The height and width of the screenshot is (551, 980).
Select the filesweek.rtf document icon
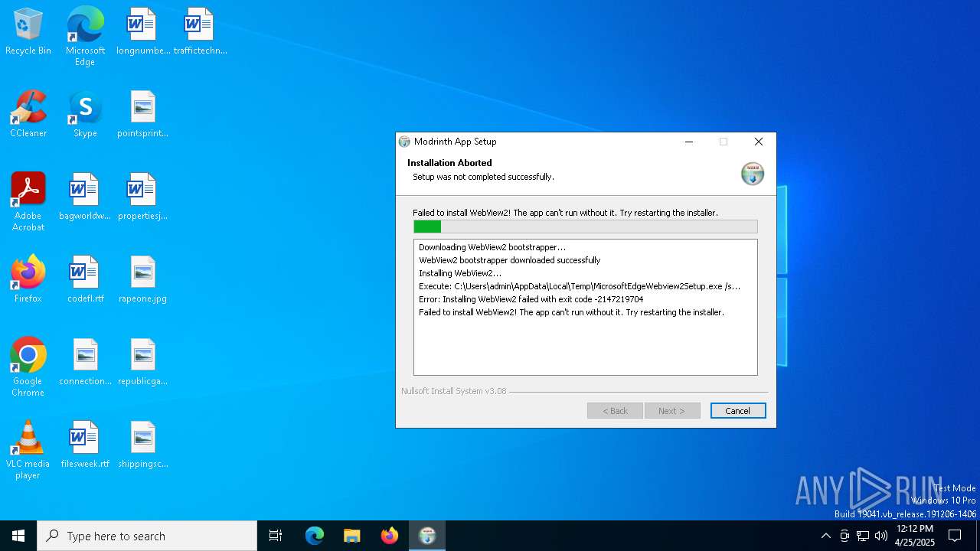tap(85, 445)
